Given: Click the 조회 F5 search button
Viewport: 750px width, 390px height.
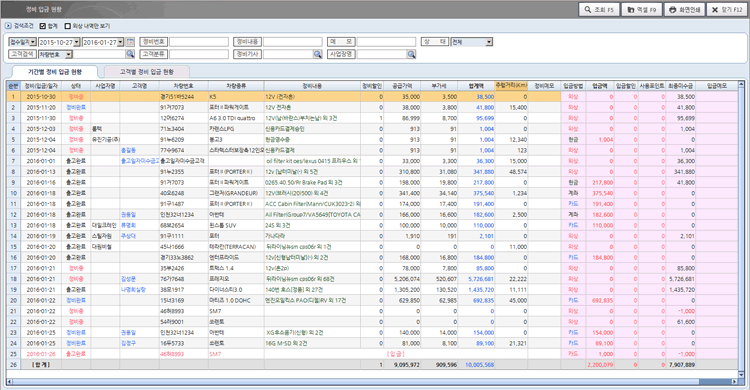Looking at the screenshot, I should point(599,10).
